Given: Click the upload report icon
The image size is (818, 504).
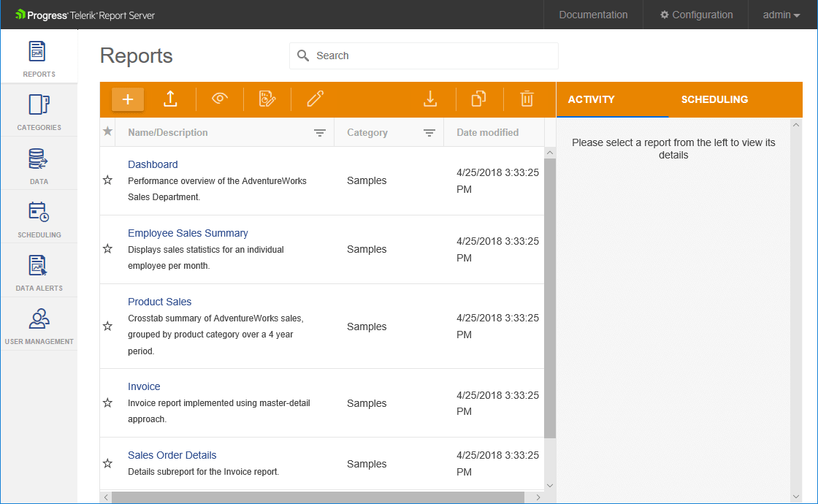Looking at the screenshot, I should (x=170, y=99).
